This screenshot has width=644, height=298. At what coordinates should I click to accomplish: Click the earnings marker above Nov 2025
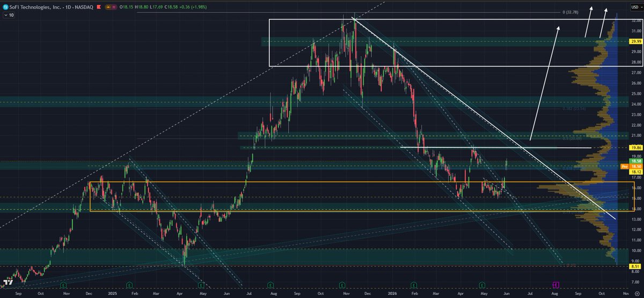(343, 285)
